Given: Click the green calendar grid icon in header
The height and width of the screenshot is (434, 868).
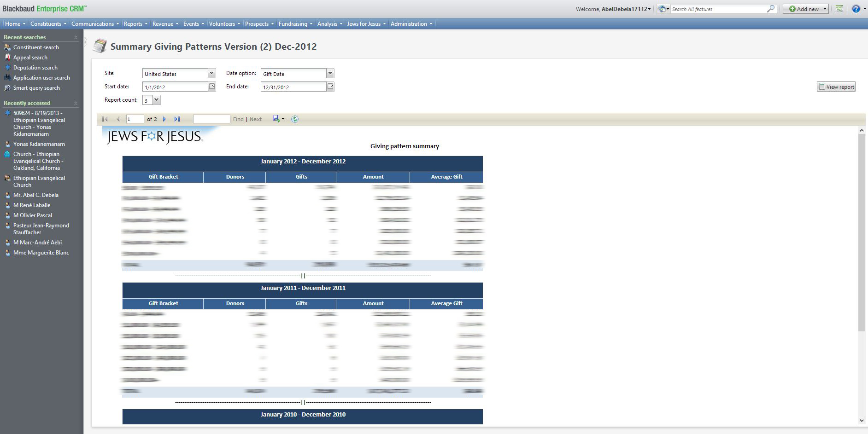Looking at the screenshot, I should (x=839, y=9).
